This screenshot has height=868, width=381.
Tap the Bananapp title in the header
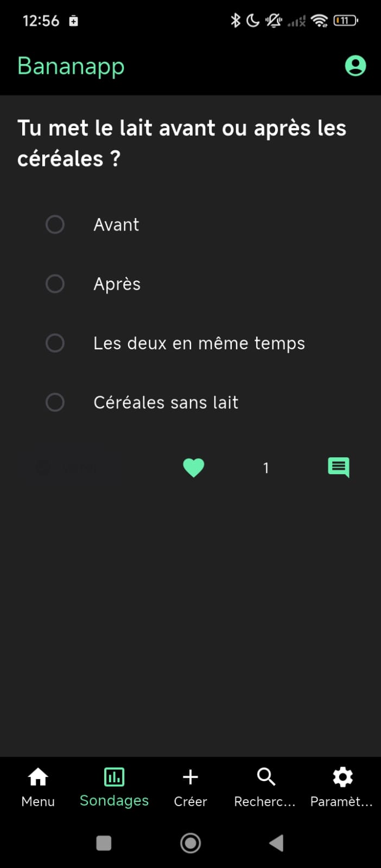(71, 67)
